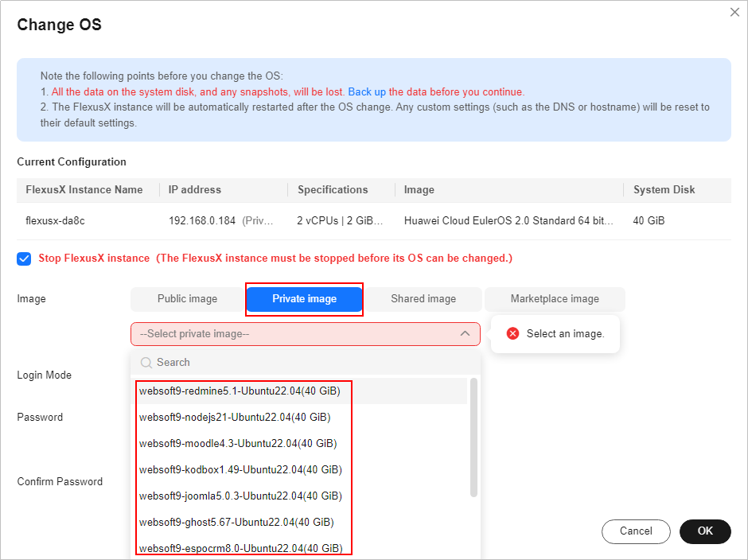Switch to the Shared image tab
The width and height of the screenshot is (748, 560).
pyautogui.click(x=423, y=299)
